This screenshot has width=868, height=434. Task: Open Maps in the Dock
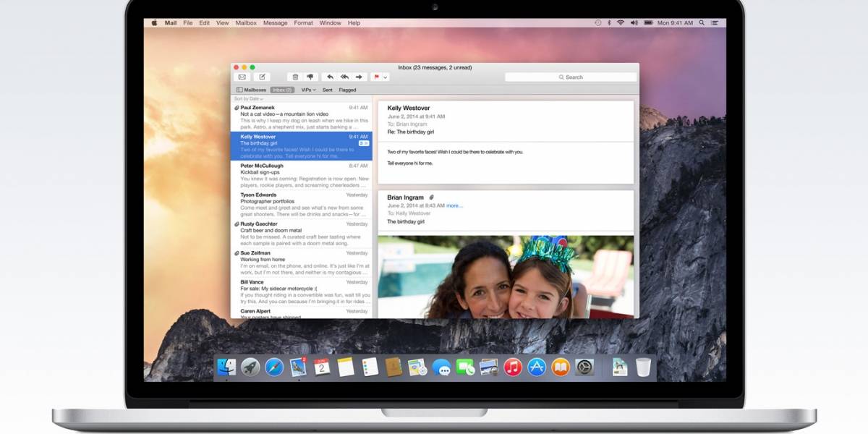(x=417, y=367)
